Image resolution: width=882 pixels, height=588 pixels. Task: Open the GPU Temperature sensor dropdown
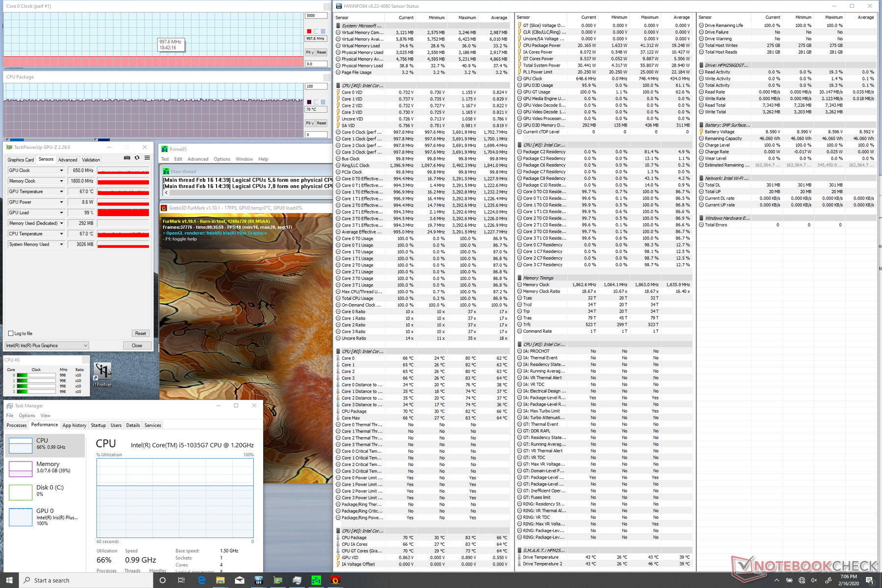62,192
